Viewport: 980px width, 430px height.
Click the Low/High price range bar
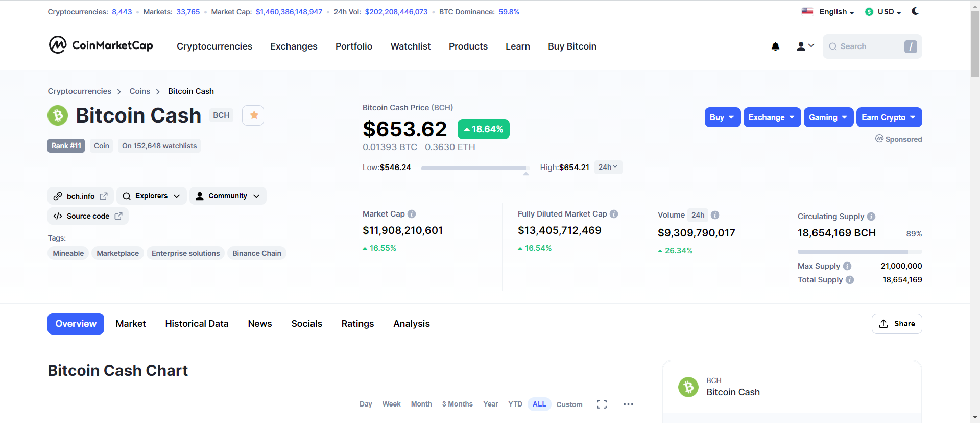pos(475,168)
